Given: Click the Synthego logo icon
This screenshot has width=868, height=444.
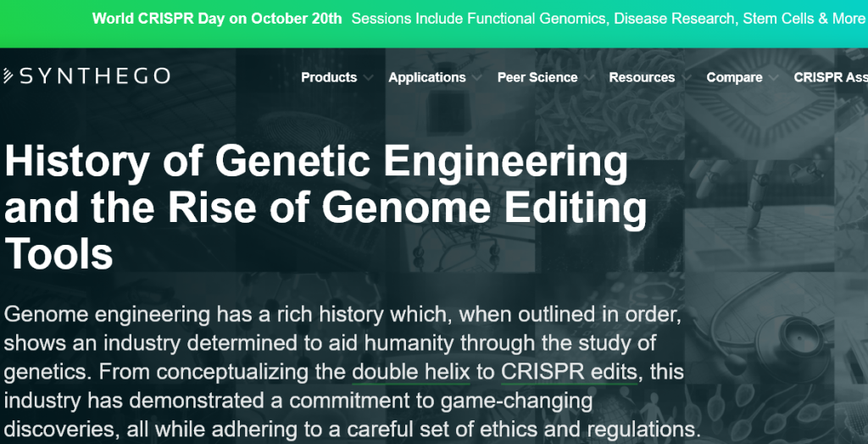Looking at the screenshot, I should click(8, 77).
